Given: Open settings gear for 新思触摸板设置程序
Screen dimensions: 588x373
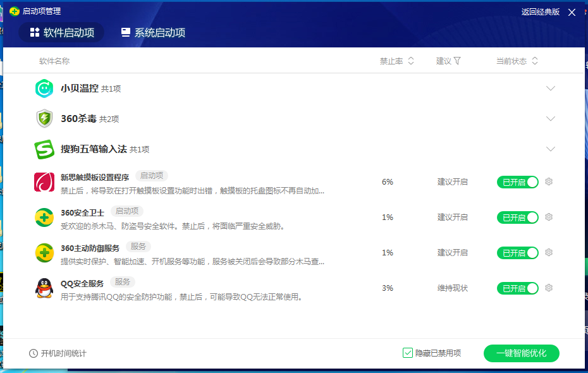Looking at the screenshot, I should coord(549,182).
